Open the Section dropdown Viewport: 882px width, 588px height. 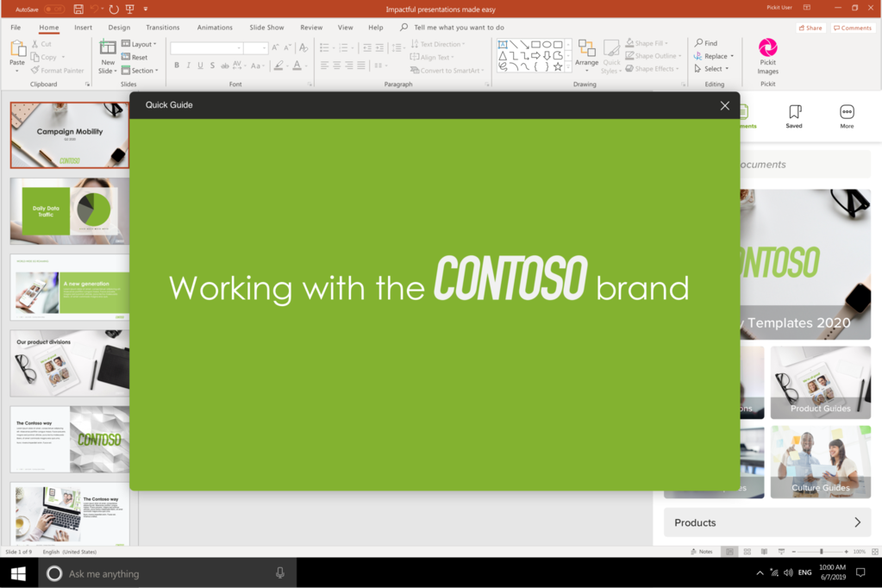point(140,71)
